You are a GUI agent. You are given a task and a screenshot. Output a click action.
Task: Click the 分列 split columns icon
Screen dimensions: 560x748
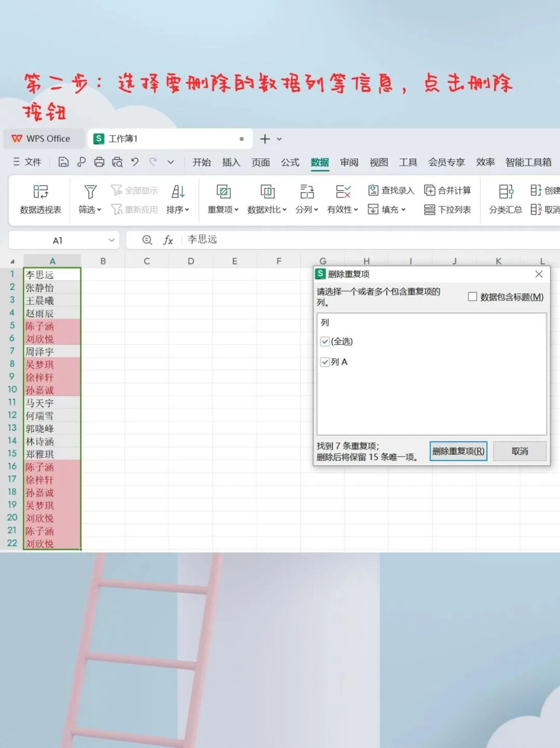[307, 192]
